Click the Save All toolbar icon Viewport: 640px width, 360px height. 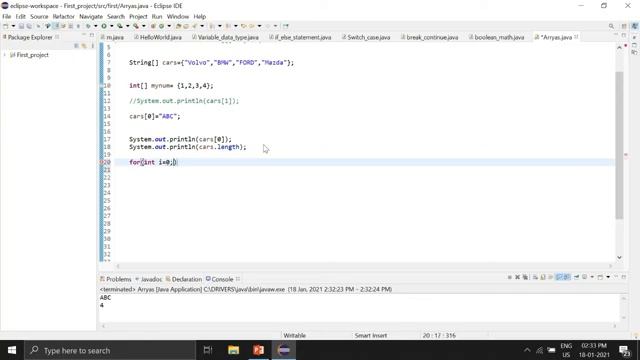[x=29, y=26]
